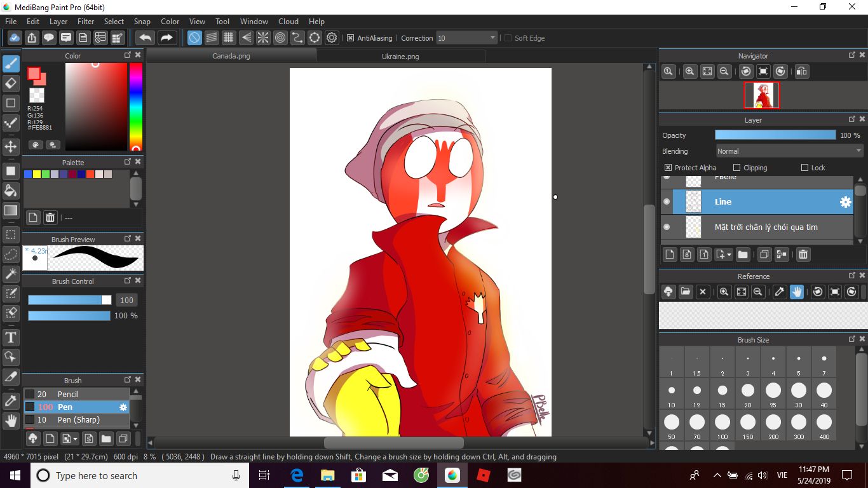Open Microsoft Edge from the taskbar

[x=297, y=475]
